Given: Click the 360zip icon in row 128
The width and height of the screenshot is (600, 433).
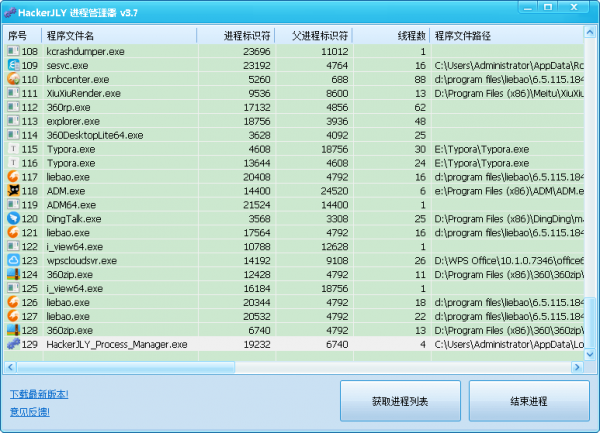Looking at the screenshot, I should [x=13, y=330].
